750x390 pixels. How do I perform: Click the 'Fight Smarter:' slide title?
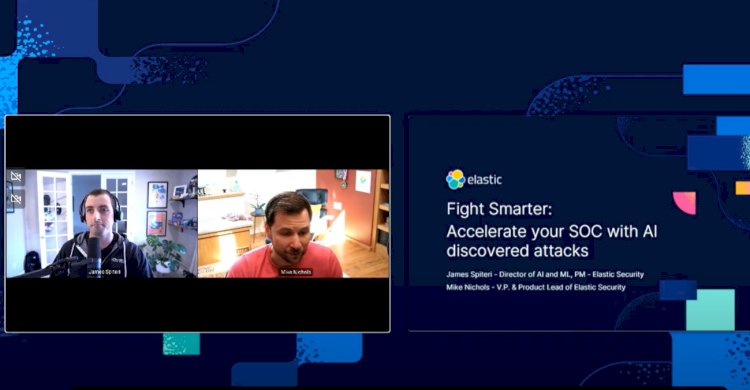pos(499,209)
